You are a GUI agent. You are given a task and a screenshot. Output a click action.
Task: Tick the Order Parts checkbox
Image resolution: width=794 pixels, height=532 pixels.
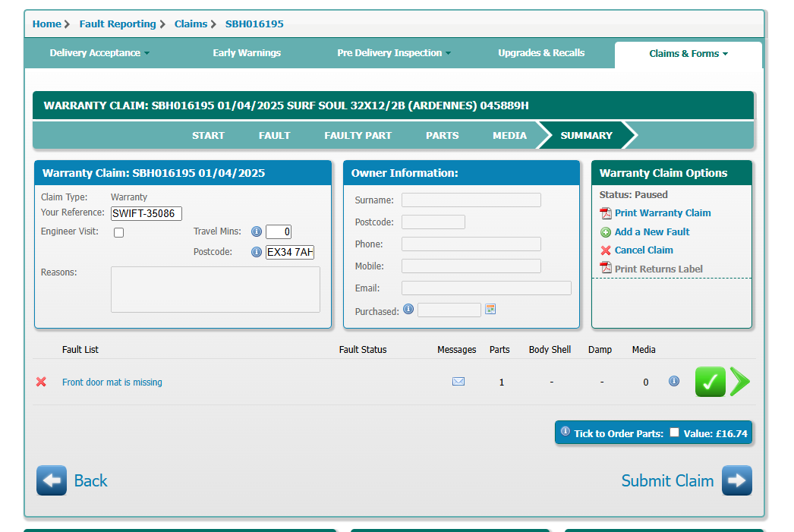[x=674, y=432]
